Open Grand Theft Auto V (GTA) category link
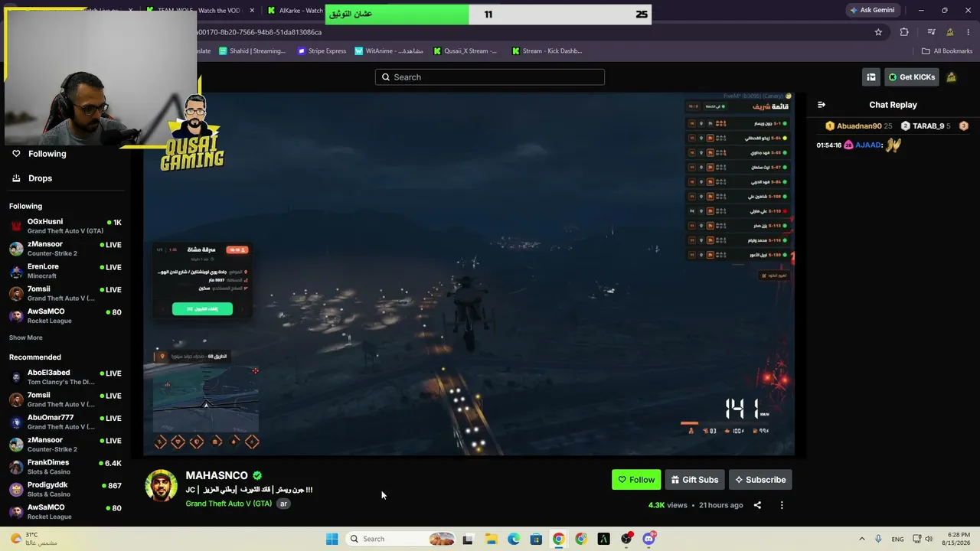The image size is (980, 551). 229,504
